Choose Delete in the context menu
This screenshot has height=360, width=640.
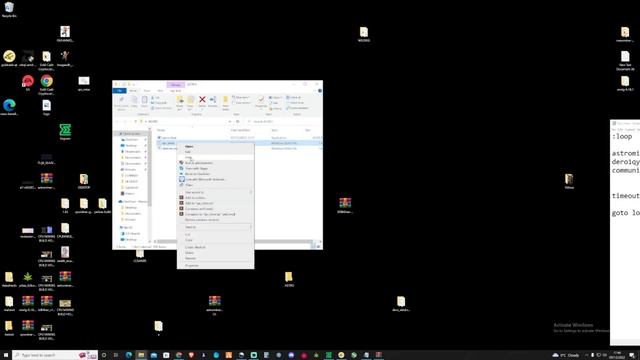pos(215,253)
